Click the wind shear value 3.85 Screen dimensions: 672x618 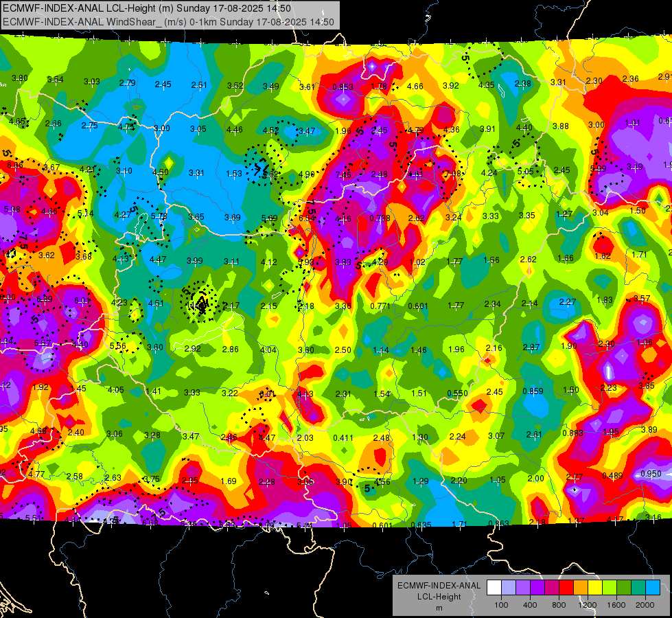coord(647,385)
